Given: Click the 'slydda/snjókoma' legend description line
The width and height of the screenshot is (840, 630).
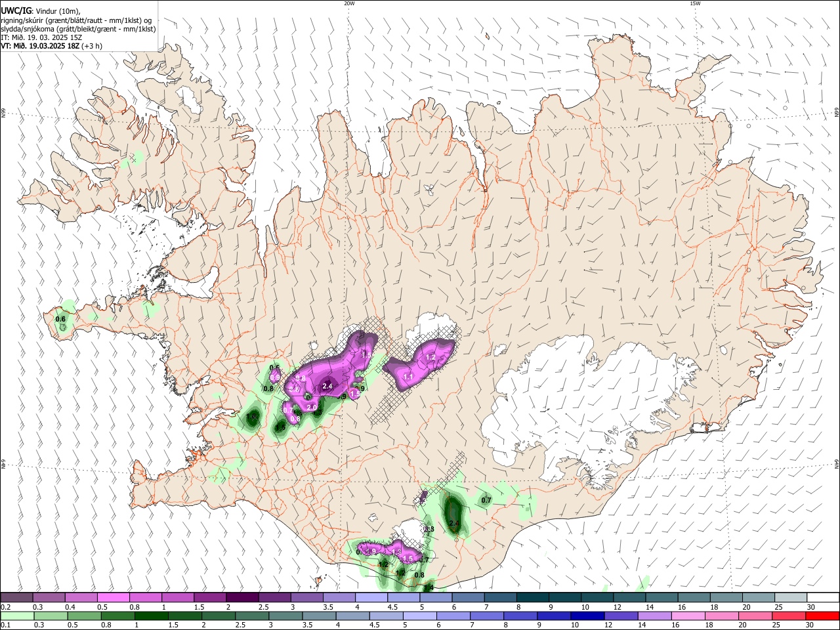Looking at the screenshot, I should pyautogui.click(x=78, y=29).
